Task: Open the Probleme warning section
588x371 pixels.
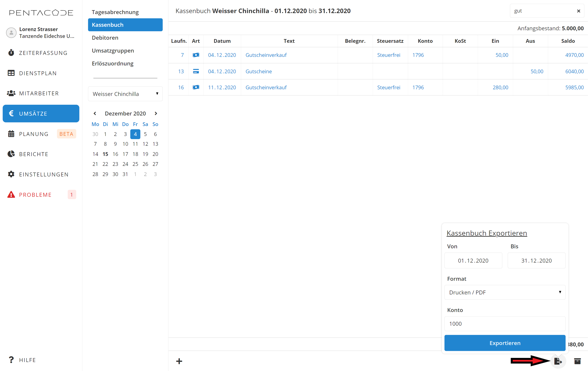Action: [x=35, y=195]
